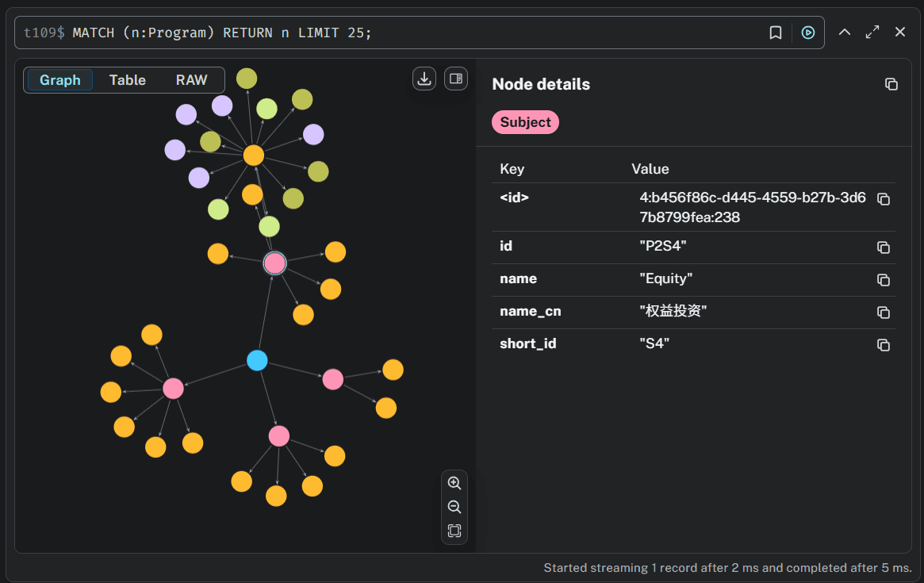
Task: Download the graph visualization
Action: 424,79
